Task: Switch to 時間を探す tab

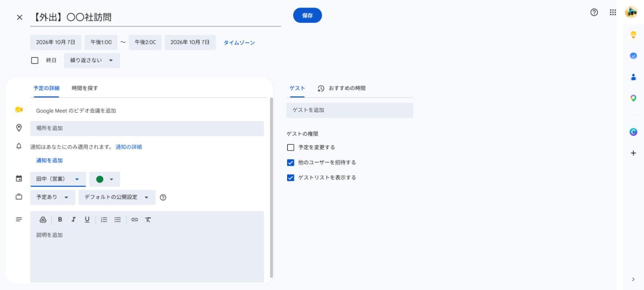Action: click(85, 88)
